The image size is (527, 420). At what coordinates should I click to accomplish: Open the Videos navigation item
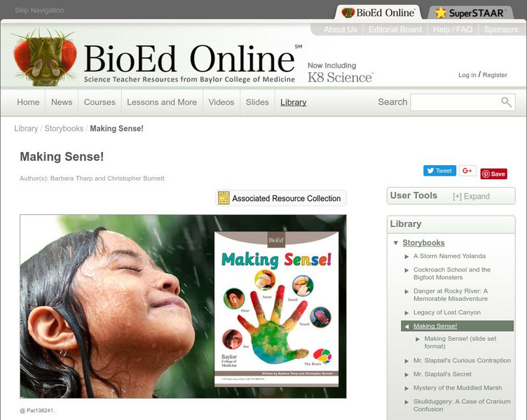coord(221,102)
